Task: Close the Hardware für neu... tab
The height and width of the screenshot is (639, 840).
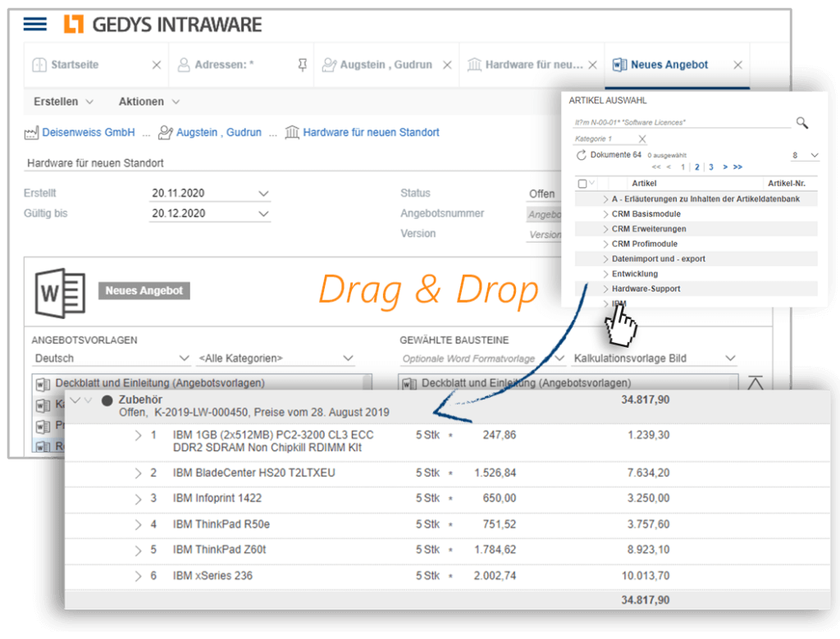Action: 592,65
